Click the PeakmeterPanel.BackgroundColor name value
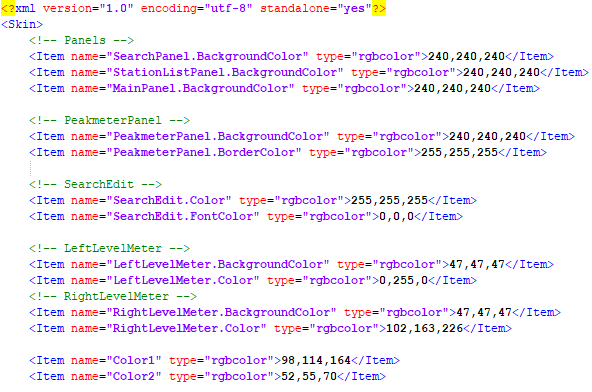Screen dimensions: 592x392 [x=218, y=136]
